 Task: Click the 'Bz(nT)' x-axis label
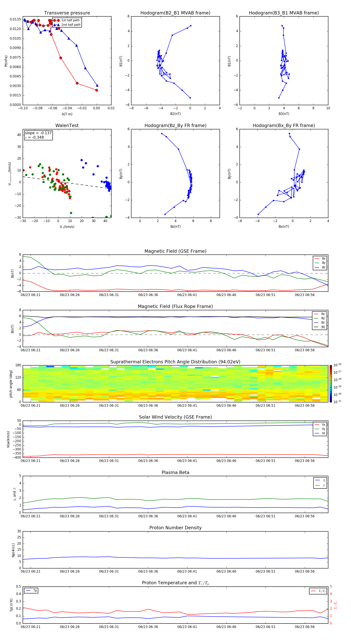175,227
